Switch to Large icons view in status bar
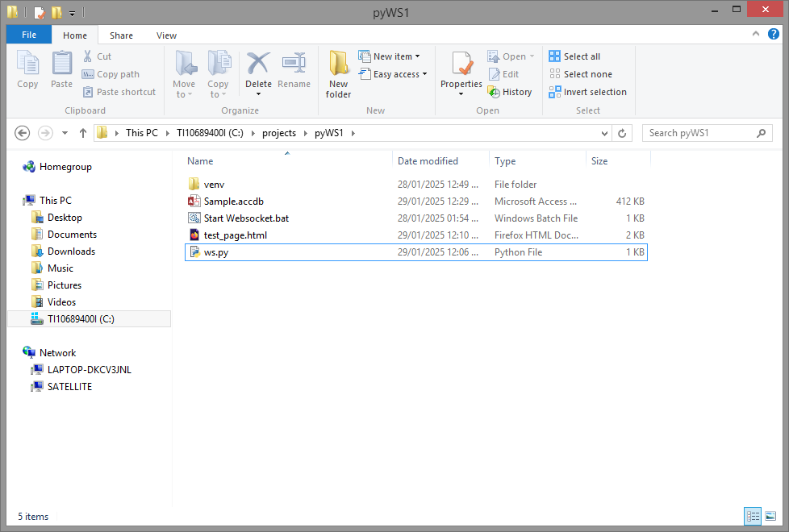789x532 pixels. 770,517
